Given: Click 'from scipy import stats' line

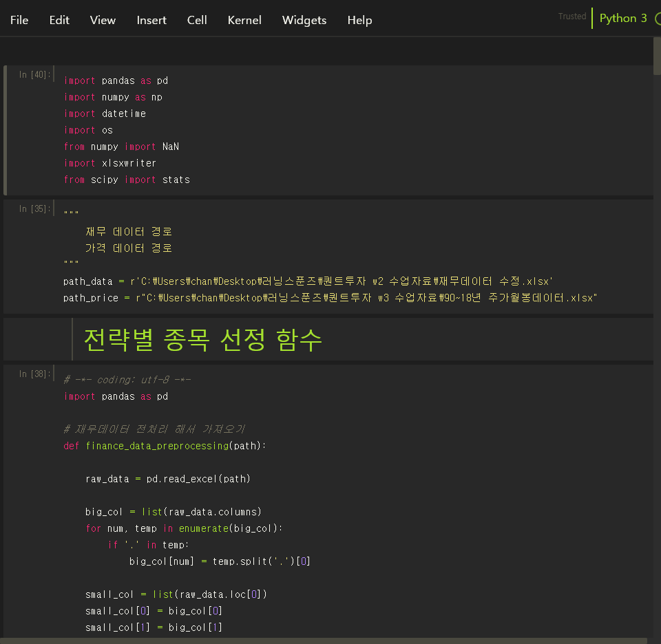Looking at the screenshot, I should tap(127, 180).
